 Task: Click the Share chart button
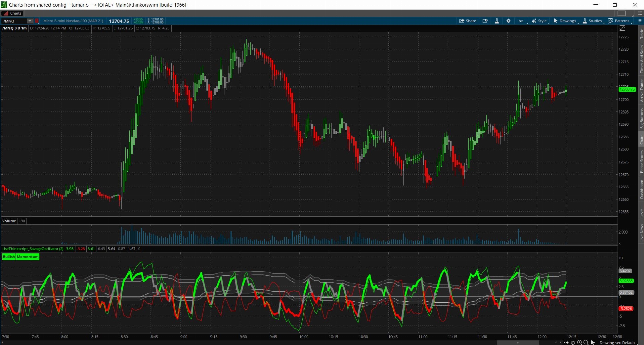(467, 21)
